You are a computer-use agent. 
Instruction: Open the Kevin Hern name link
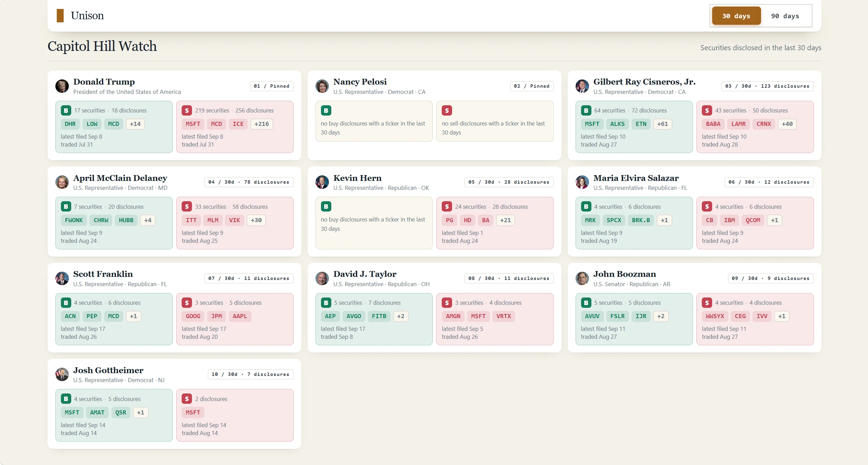tap(357, 178)
